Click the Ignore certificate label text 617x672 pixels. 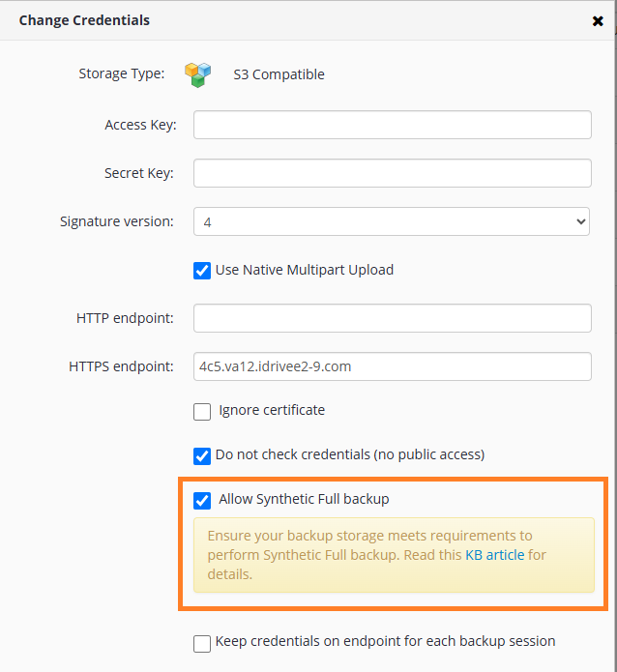[272, 410]
